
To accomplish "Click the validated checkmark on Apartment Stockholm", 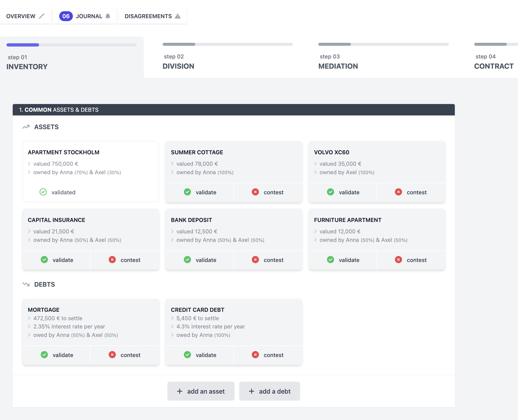I will tap(43, 192).
